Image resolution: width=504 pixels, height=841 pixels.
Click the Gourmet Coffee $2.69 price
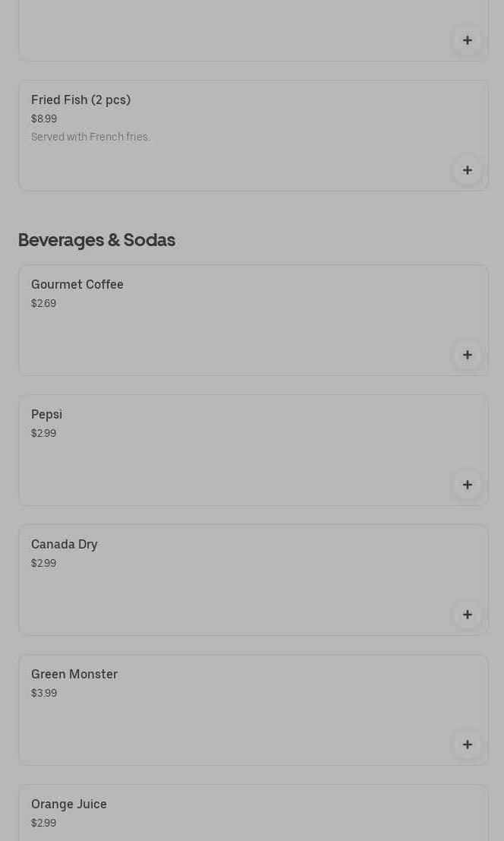pyautogui.click(x=43, y=304)
